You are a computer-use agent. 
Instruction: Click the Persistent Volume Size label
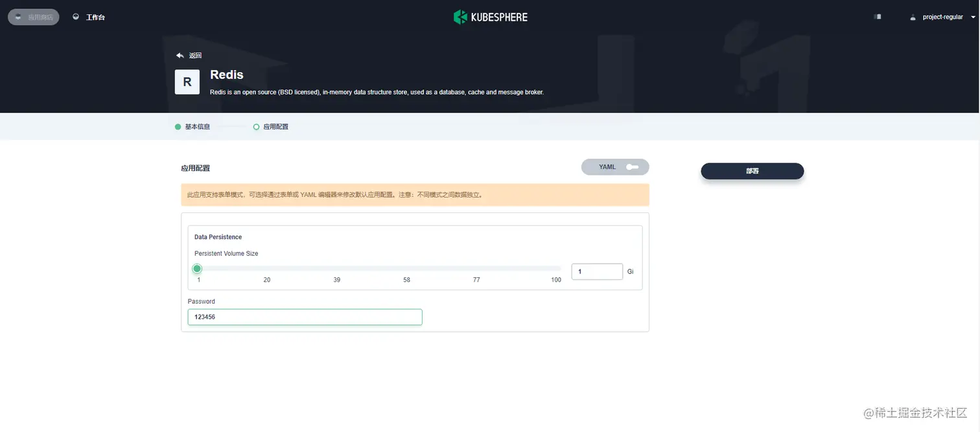pos(226,253)
